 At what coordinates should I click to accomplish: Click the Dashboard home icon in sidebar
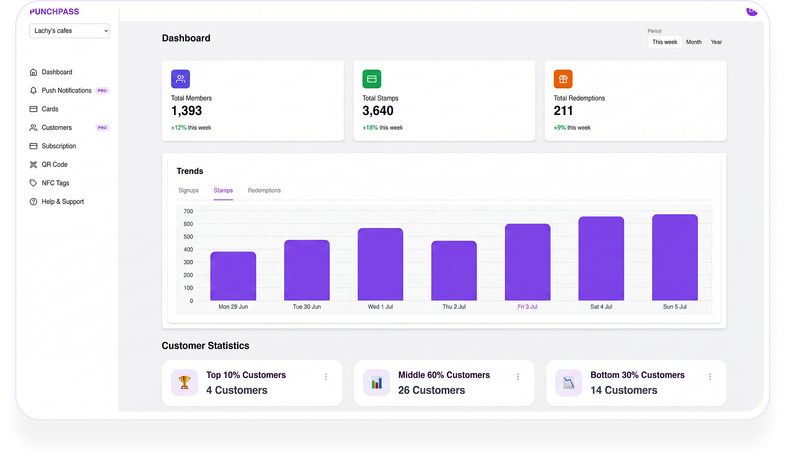[33, 72]
